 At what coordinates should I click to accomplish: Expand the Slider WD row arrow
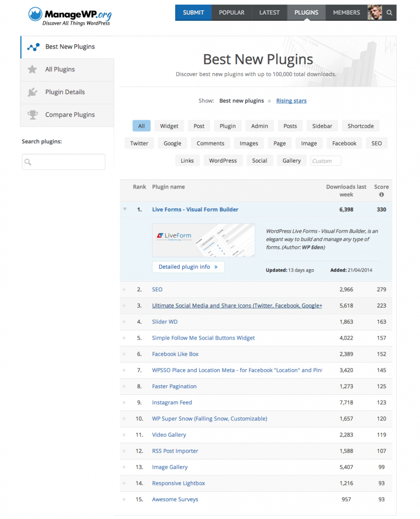pyautogui.click(x=125, y=322)
